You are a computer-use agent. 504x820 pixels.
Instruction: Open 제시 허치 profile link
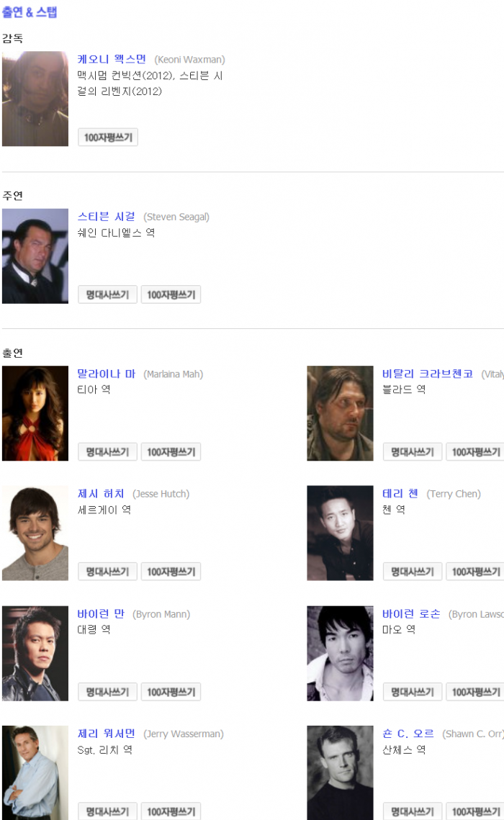101,493
